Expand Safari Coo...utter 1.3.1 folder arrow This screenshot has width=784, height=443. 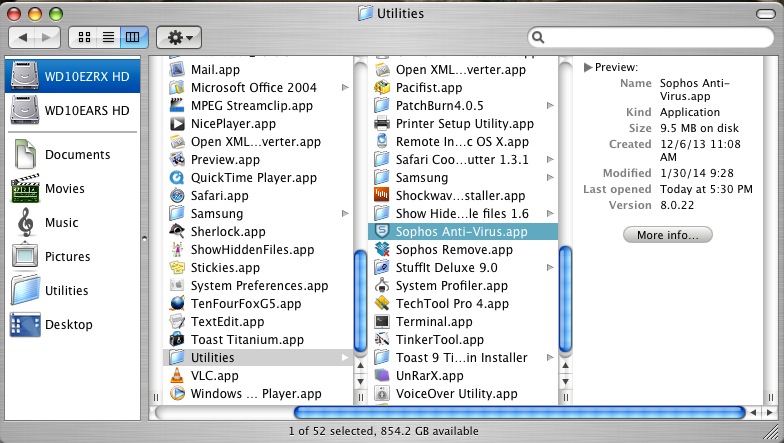550,160
